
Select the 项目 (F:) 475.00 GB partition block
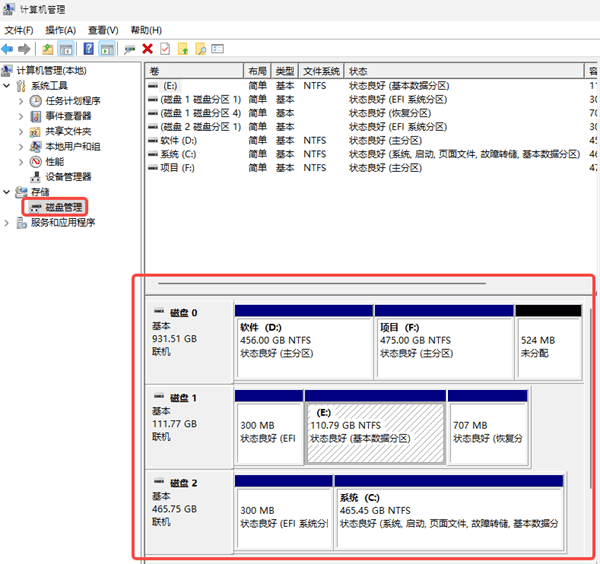(x=444, y=342)
